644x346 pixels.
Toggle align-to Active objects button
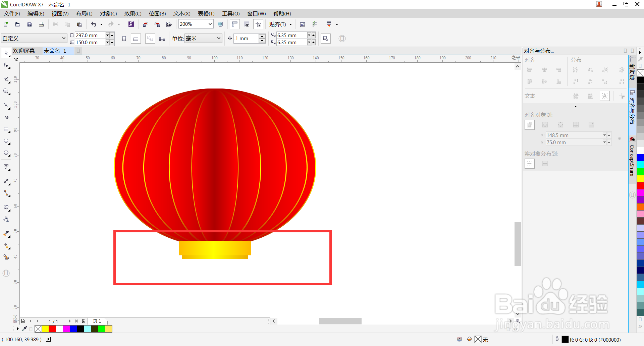coord(530,125)
